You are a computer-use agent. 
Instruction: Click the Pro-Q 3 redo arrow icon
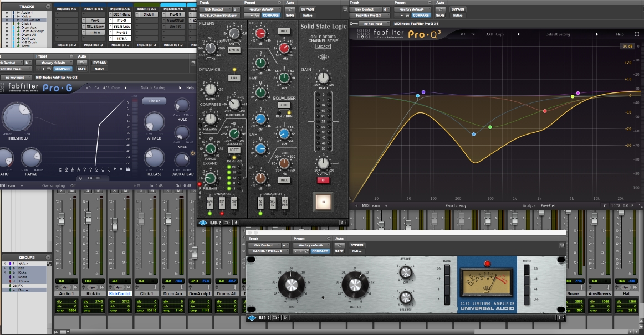pyautogui.click(x=472, y=34)
